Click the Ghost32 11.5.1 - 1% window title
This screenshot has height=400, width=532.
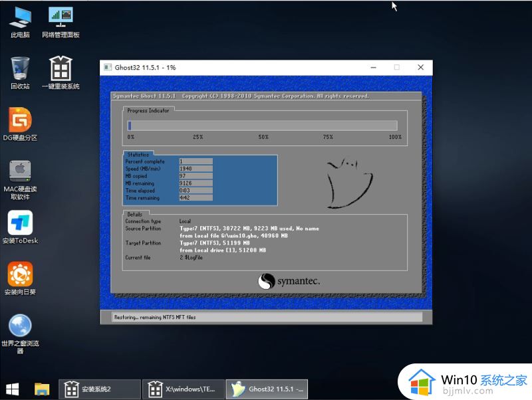[145, 68]
